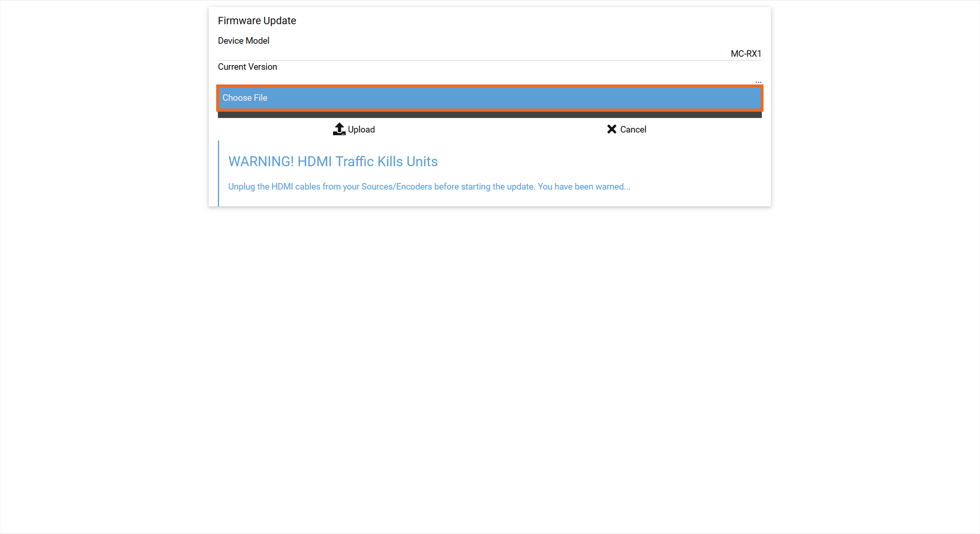Click the Unplug the HDMI cables paragraph
980x534 pixels.
point(429,187)
